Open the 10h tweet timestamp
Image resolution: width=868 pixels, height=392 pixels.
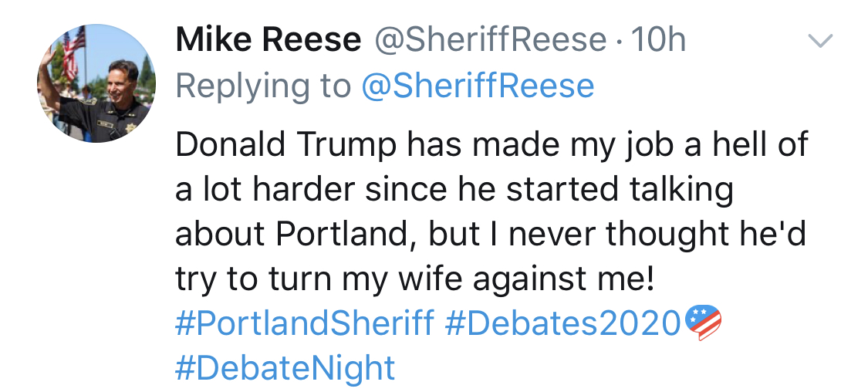658,40
